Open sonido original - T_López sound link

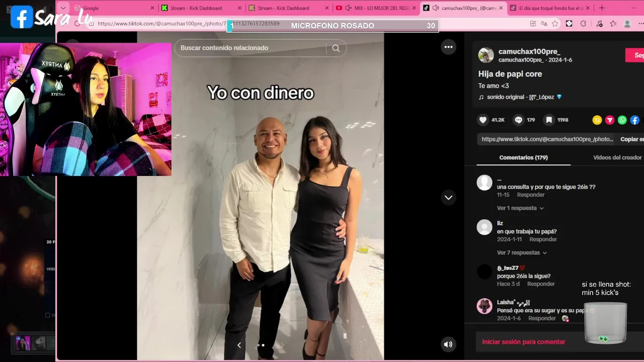coord(524,97)
